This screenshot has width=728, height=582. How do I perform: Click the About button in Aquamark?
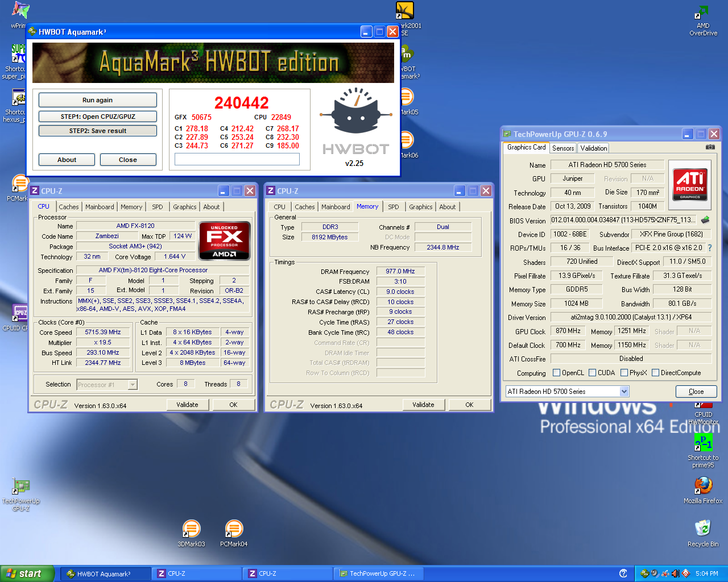coord(67,160)
